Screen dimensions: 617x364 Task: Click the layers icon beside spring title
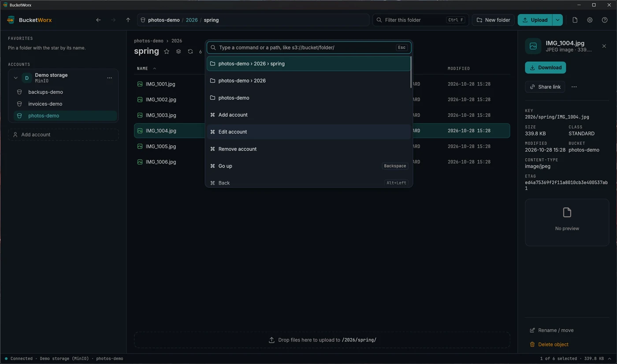point(178,52)
